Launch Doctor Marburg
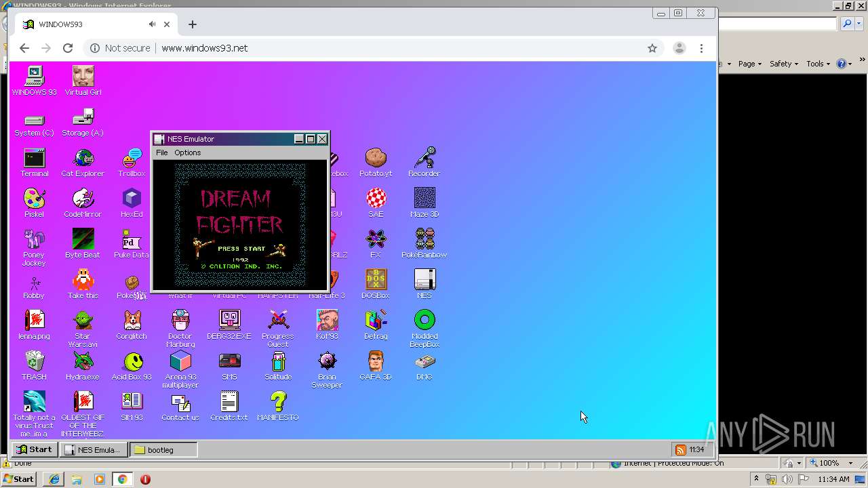868x488 pixels. [180, 329]
